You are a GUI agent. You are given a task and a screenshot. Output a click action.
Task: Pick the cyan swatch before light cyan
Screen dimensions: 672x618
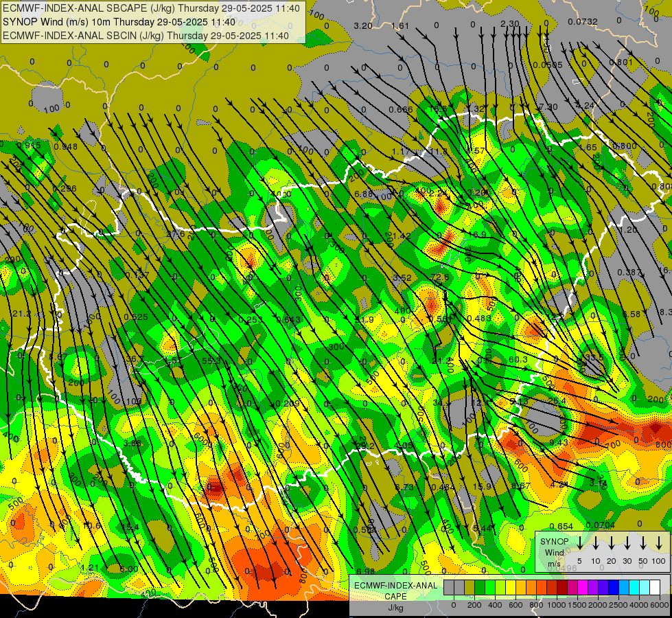click(x=634, y=588)
